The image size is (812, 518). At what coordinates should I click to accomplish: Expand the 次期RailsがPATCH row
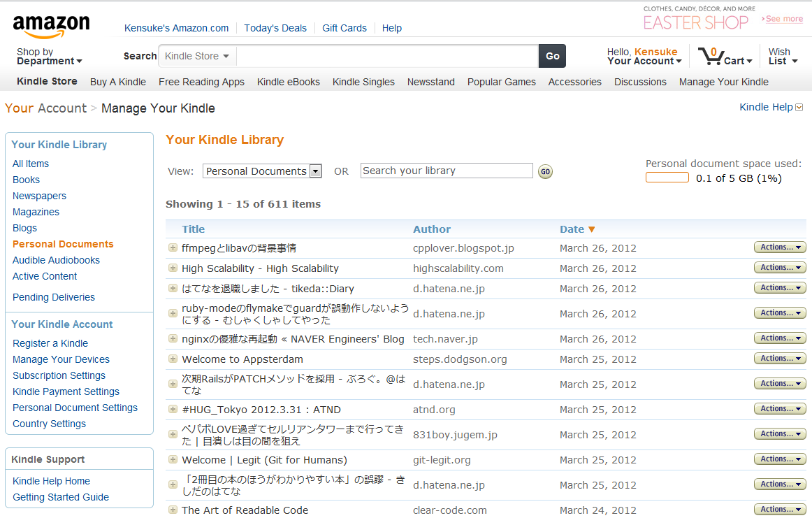tap(173, 384)
